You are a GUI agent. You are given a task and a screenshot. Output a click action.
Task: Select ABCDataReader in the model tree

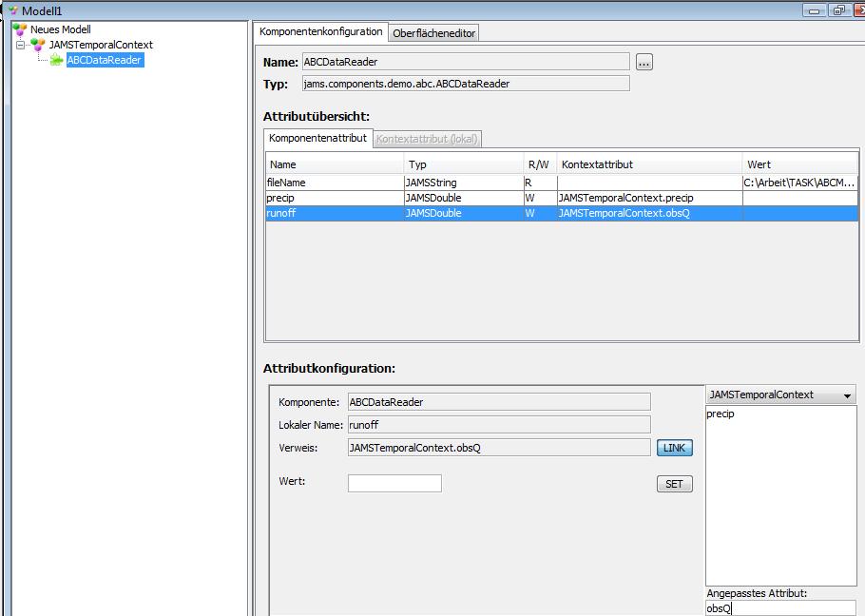[105, 60]
